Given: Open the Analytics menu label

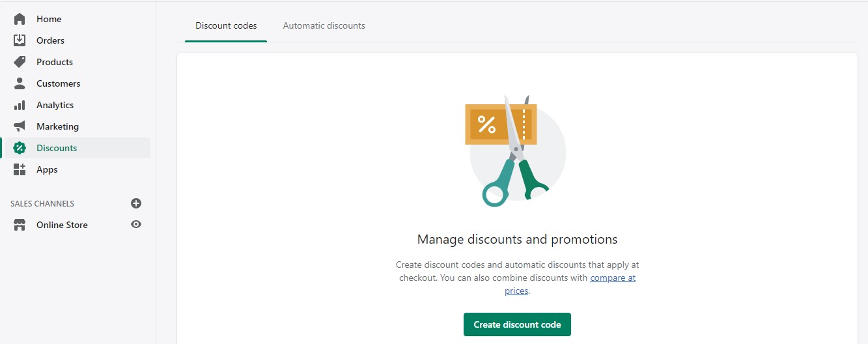Looking at the screenshot, I should [x=55, y=105].
